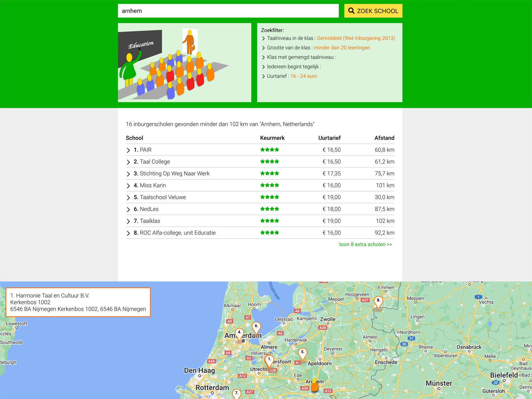
Task: Click the € 17,35 rate value
Action: click(332, 173)
